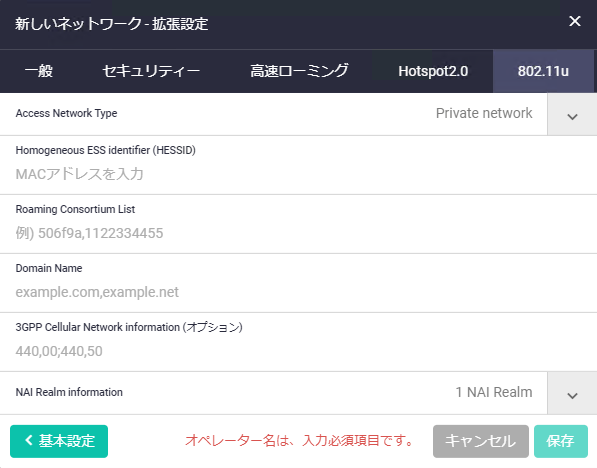The image size is (597, 468).
Task: Close the 拡張設定 dialog with X icon
Action: (x=575, y=21)
